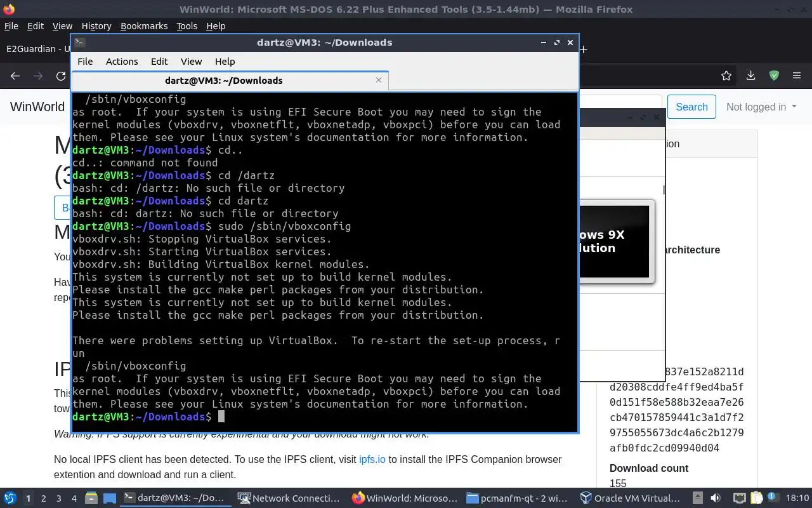The image size is (812, 508).
Task: Select dartz@VM3 terminal taskbar entry
Action: tap(175, 498)
